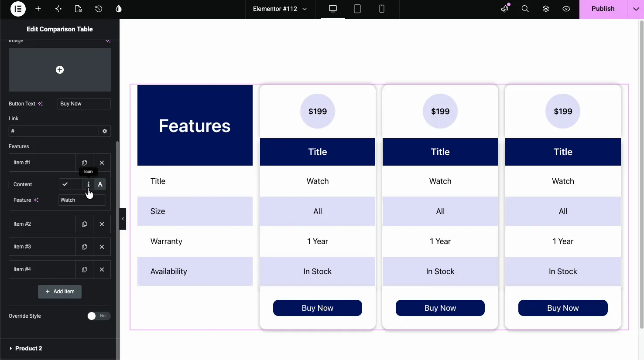Collapse the editor panel with side arrow
Image resolution: width=644 pixels, height=360 pixels.
(x=123, y=219)
